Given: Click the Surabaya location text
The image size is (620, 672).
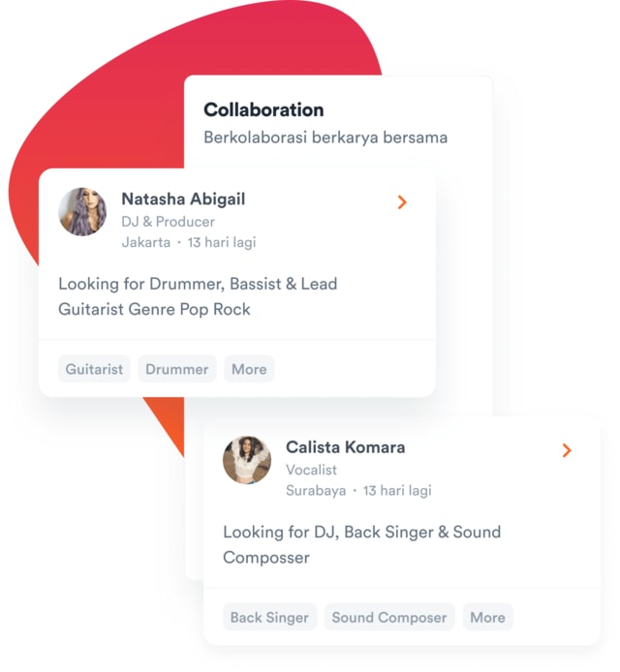Looking at the screenshot, I should (x=316, y=490).
